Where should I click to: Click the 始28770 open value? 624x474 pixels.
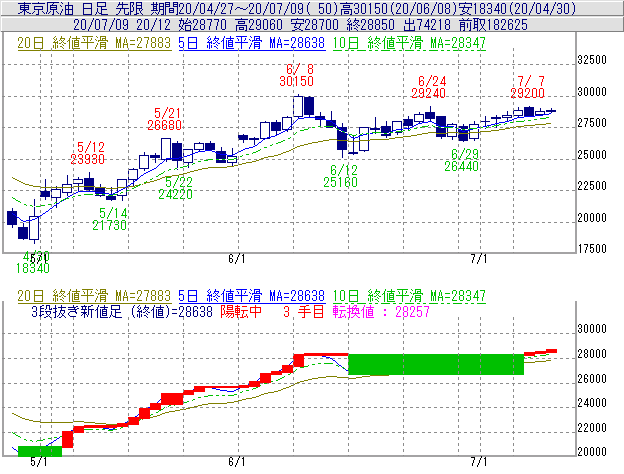[203, 25]
